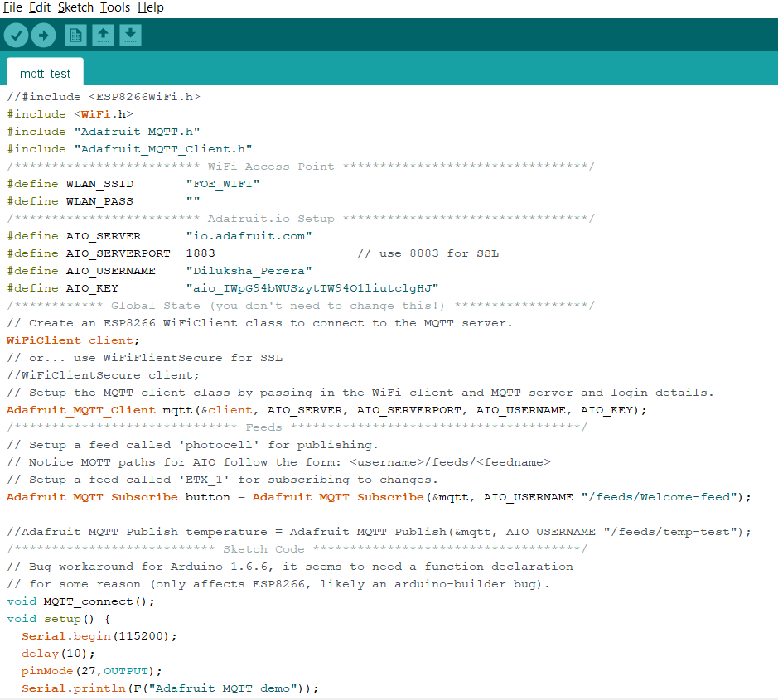The width and height of the screenshot is (778, 700).
Task: Open a sketch using the Open arrow icon
Action: coord(103,36)
